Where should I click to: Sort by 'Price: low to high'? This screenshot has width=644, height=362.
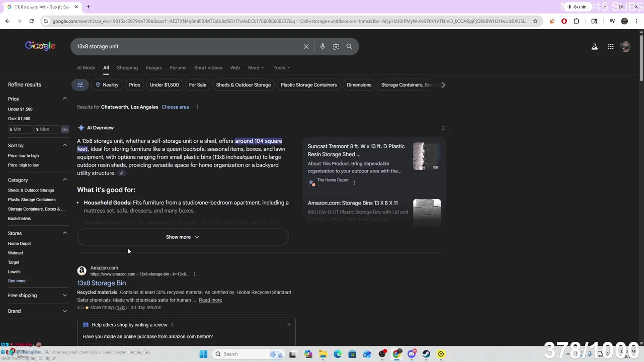coord(23,156)
